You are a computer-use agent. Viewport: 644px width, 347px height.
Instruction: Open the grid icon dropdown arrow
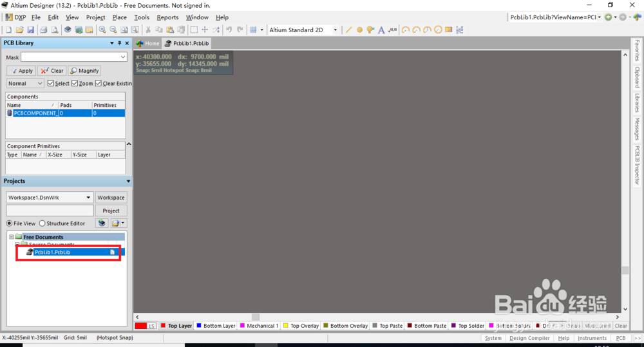[x=261, y=30]
